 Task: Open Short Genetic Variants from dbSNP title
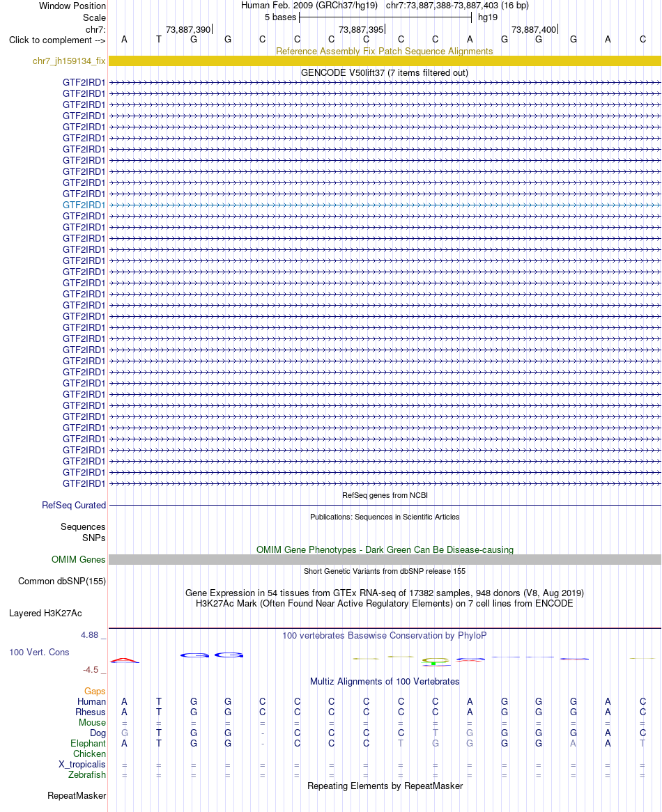pyautogui.click(x=385, y=571)
